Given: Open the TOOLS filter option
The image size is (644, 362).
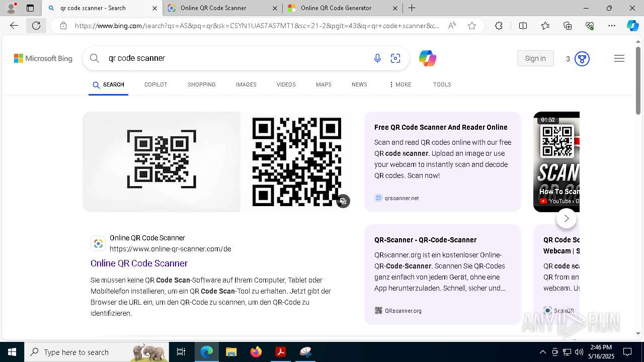Looking at the screenshot, I should pos(442,84).
